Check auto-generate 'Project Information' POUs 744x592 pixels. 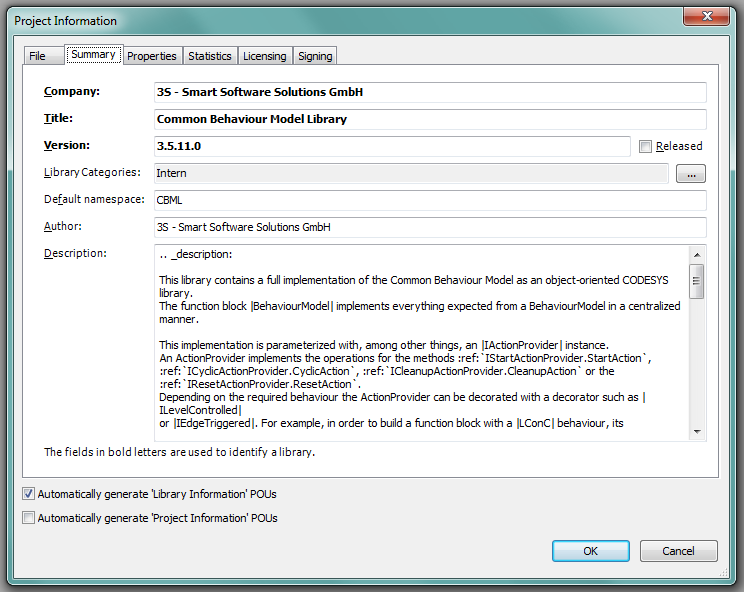pyautogui.click(x=29, y=518)
